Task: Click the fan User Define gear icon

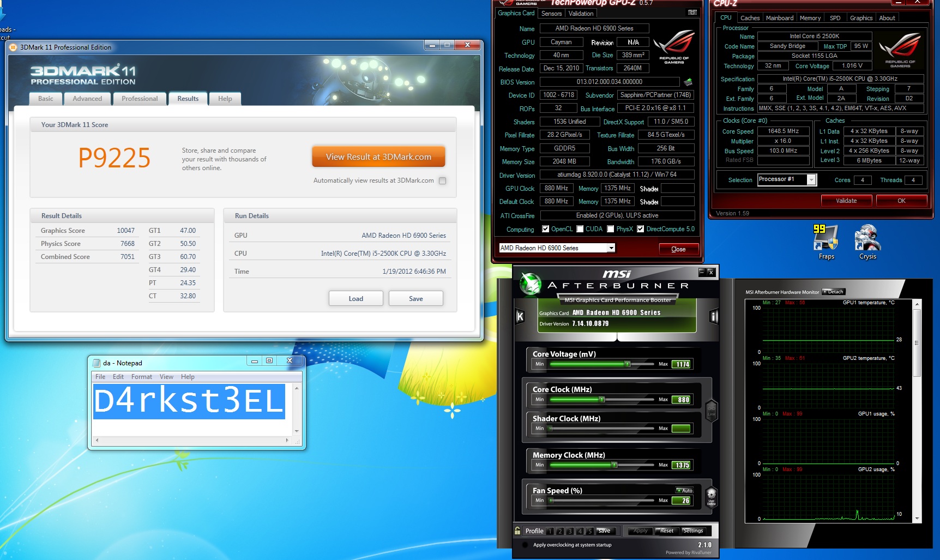Action: click(x=711, y=497)
